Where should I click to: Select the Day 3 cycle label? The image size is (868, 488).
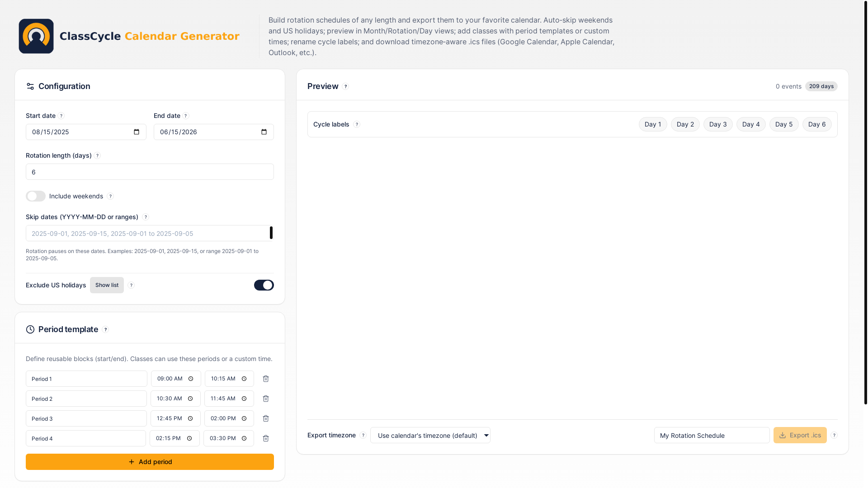pyautogui.click(x=718, y=124)
